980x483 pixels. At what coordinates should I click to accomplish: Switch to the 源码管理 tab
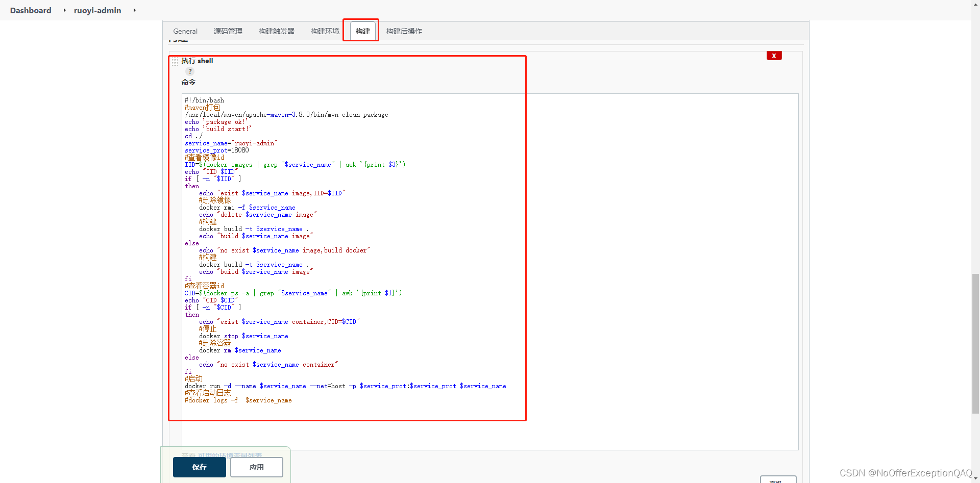(x=228, y=31)
